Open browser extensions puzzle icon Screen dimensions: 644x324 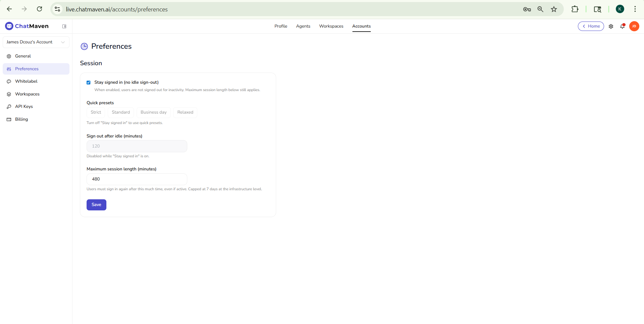[575, 9]
